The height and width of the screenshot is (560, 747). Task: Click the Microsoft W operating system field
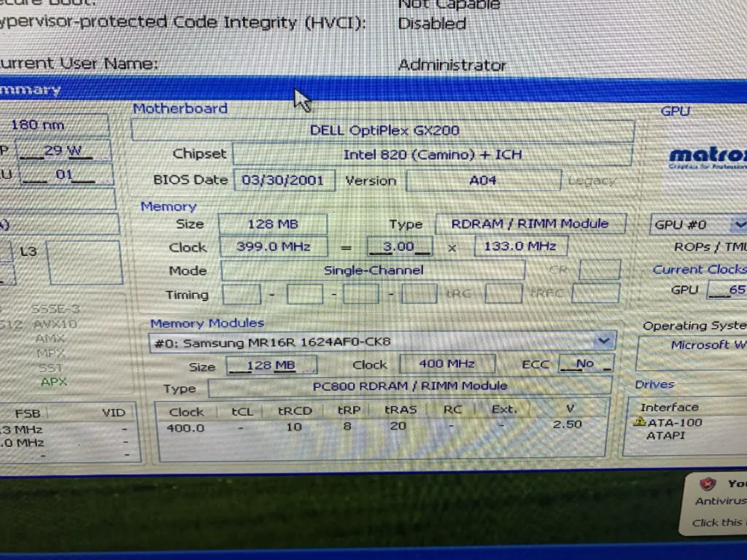coord(692,353)
